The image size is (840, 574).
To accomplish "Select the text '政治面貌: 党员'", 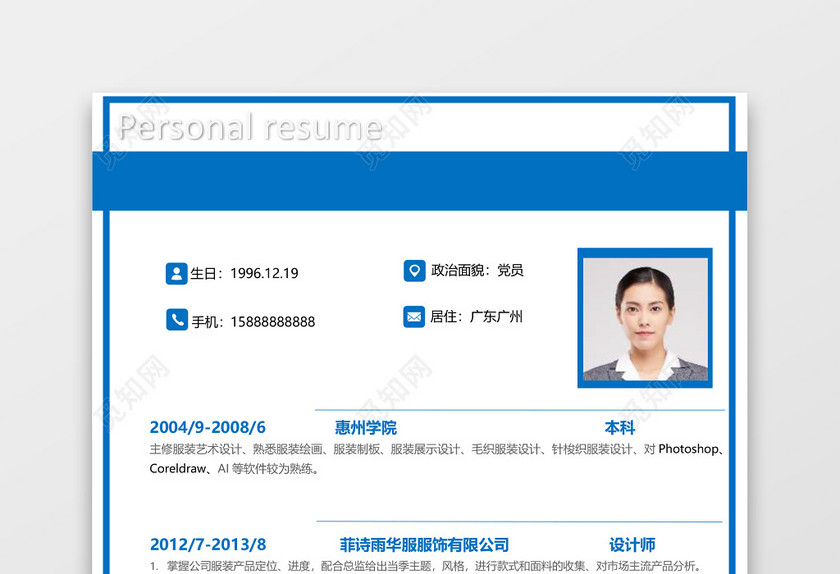I will click(477, 270).
